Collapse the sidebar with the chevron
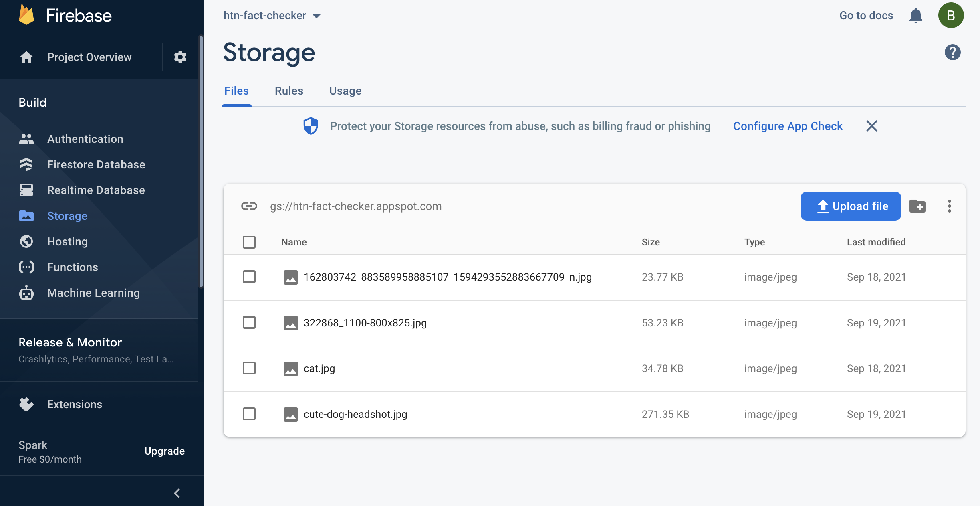This screenshot has width=980, height=506. point(177,493)
